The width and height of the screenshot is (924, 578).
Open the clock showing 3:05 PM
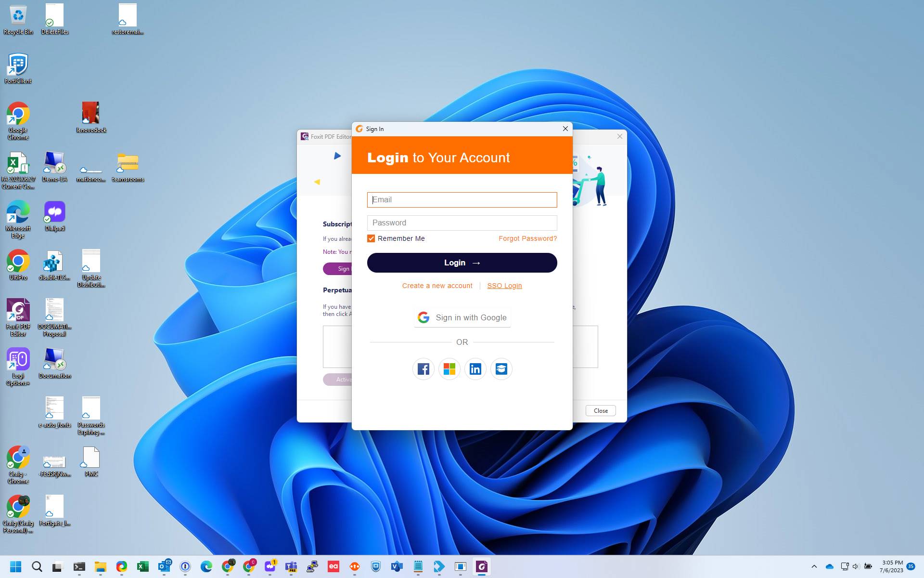(891, 566)
